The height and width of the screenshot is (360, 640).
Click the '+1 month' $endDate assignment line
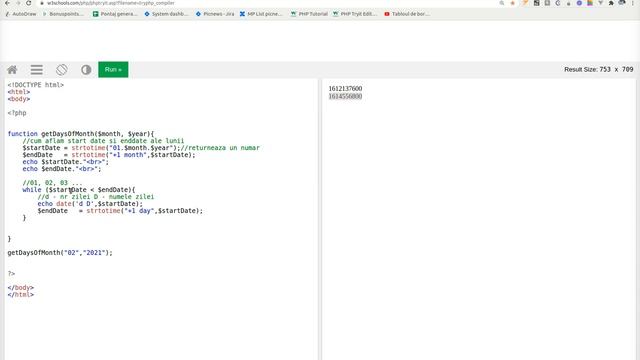pos(109,155)
